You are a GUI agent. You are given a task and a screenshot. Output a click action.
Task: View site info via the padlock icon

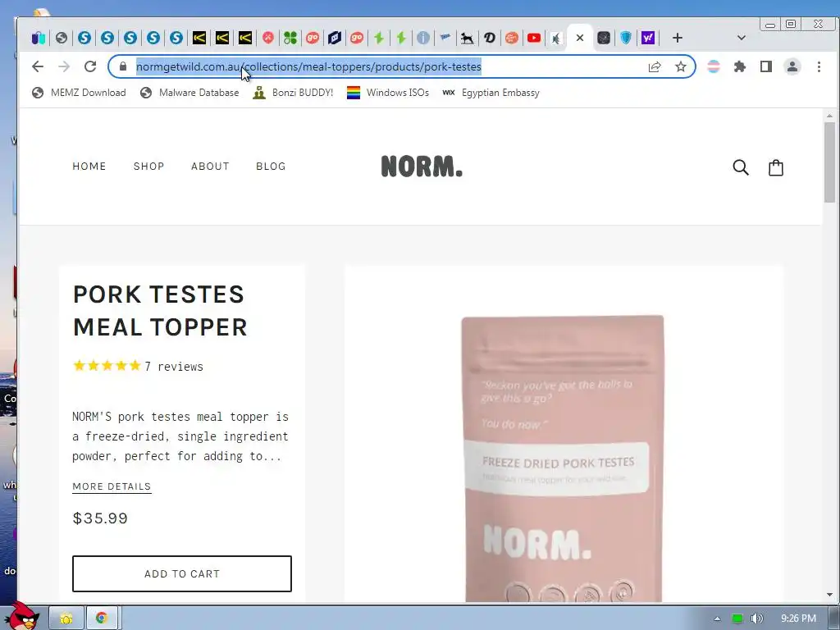coord(123,66)
